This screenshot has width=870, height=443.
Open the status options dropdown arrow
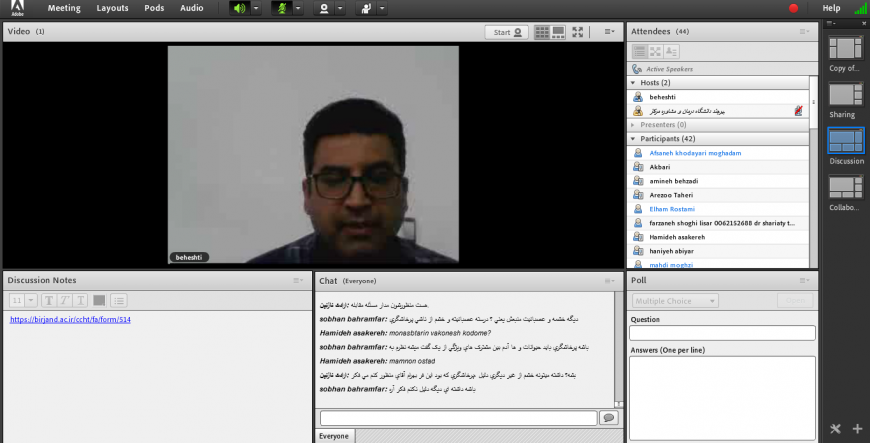pos(382,8)
